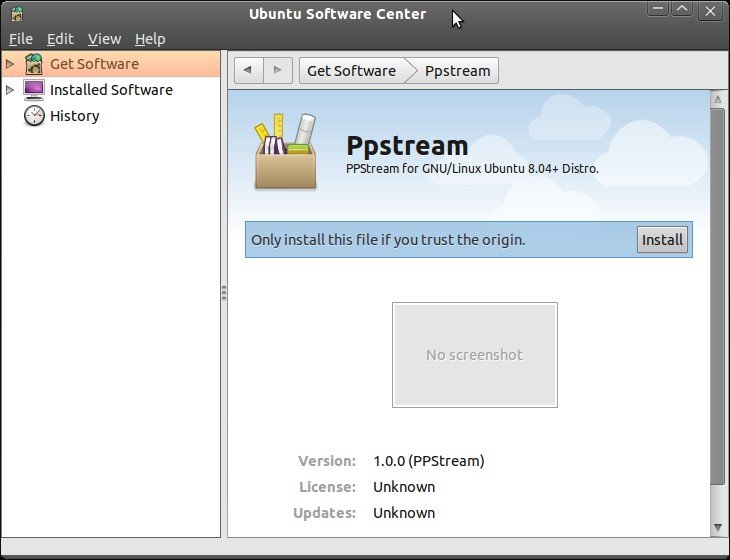Viewport: 730px width, 560px height.
Task: Click the History clock icon
Action: [x=34, y=115]
